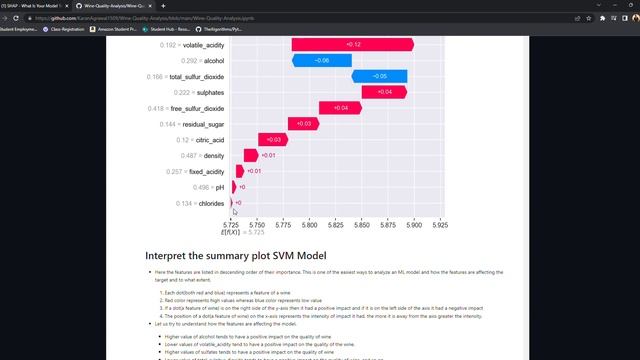The width and height of the screenshot is (640, 360).
Task: Click the residual_sugar +0.03 bar
Action: 303,124
